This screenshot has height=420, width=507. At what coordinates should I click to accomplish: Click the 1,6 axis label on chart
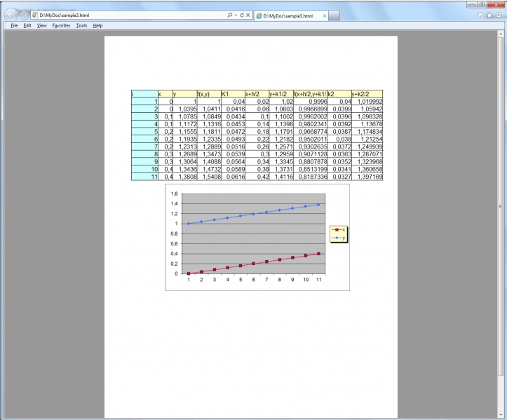(x=175, y=194)
